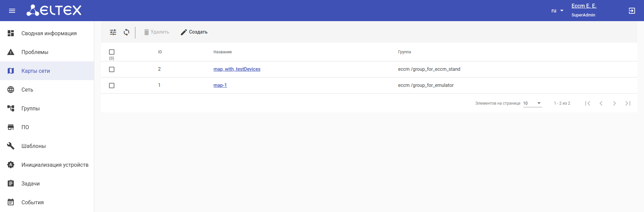Sort by the Название column header
Screen dimensions: 644x212
coord(222,52)
